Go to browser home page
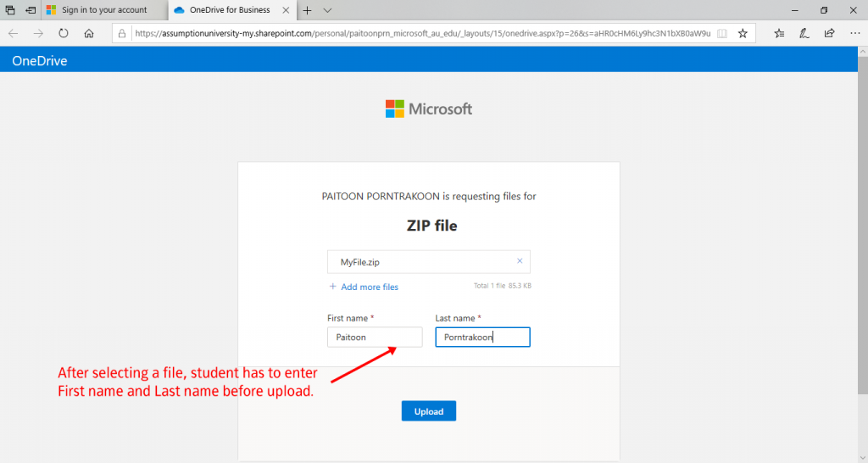Image resolution: width=868 pixels, height=463 pixels. (x=88, y=33)
